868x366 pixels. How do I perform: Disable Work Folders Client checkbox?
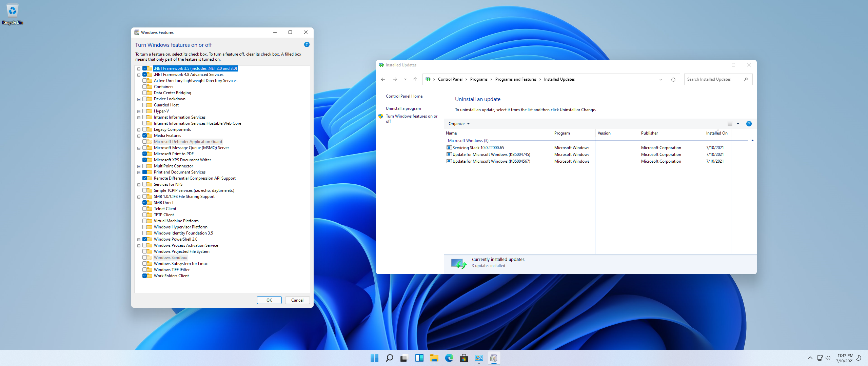click(145, 276)
